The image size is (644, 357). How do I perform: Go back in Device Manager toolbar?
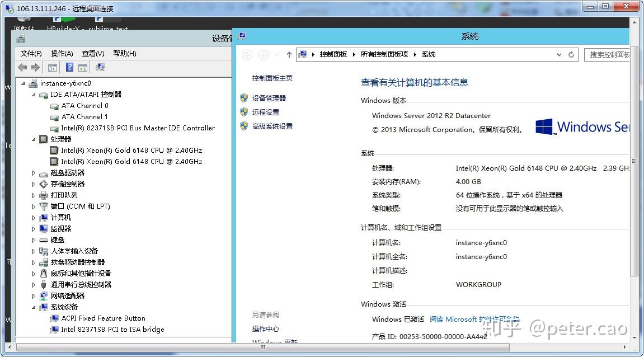click(22, 67)
